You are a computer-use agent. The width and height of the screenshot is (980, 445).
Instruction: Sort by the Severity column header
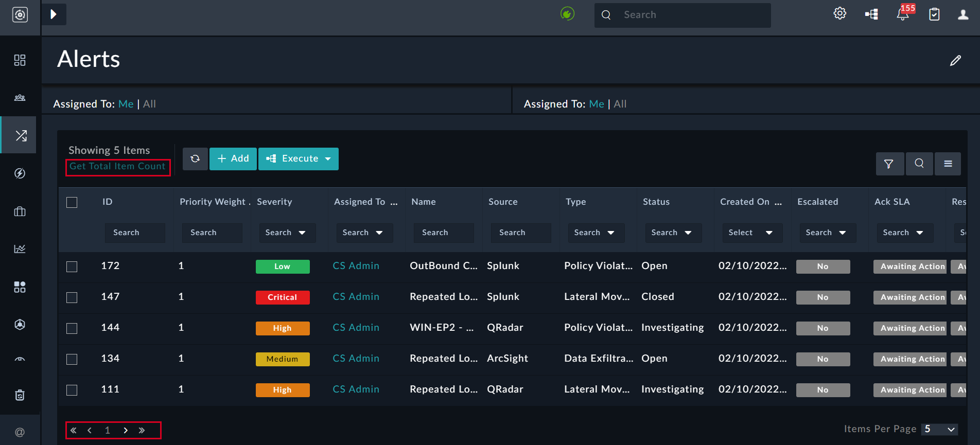(274, 202)
